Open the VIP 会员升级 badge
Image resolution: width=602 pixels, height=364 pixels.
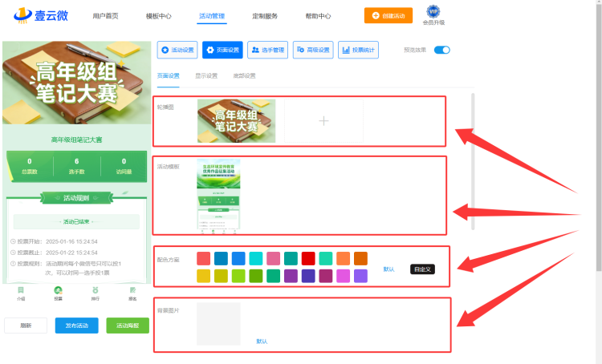(x=433, y=15)
